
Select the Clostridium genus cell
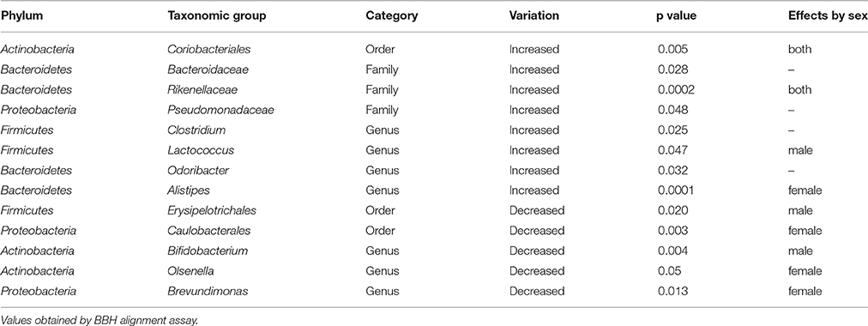coord(197,130)
